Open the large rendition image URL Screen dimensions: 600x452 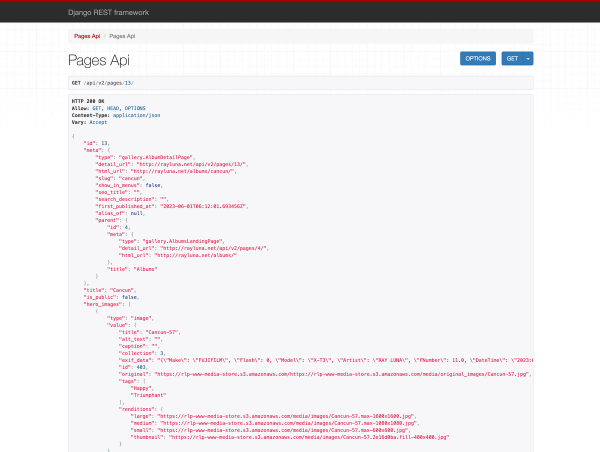click(286, 416)
